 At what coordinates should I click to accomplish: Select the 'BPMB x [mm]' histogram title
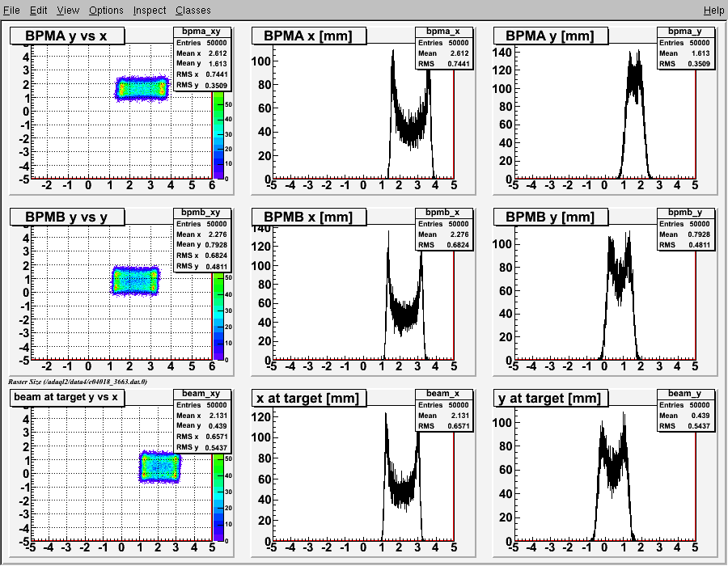[x=309, y=217]
